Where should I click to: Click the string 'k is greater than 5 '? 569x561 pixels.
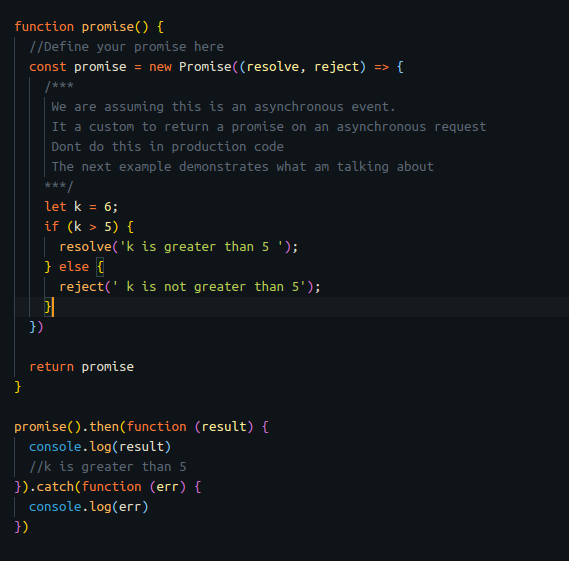click(x=201, y=247)
